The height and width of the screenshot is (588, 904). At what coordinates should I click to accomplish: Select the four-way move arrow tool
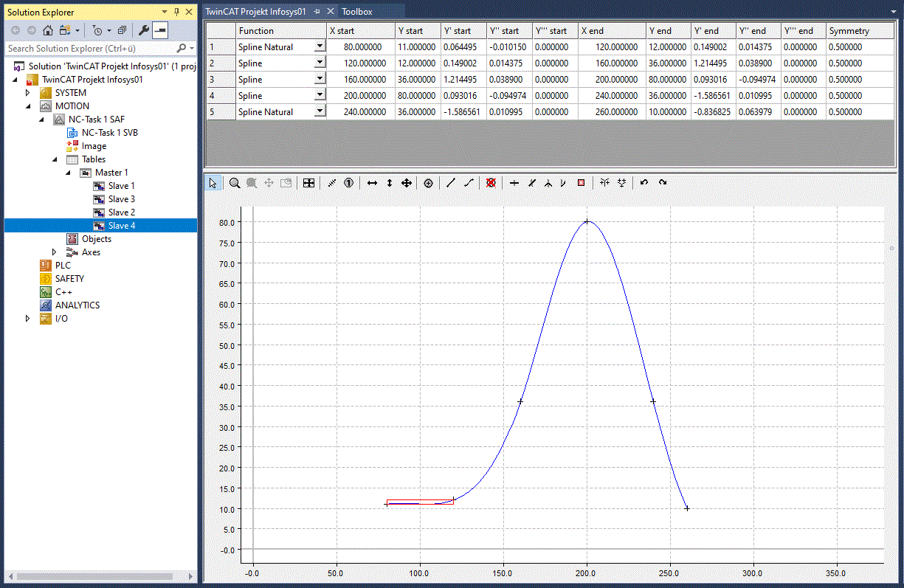(x=407, y=183)
